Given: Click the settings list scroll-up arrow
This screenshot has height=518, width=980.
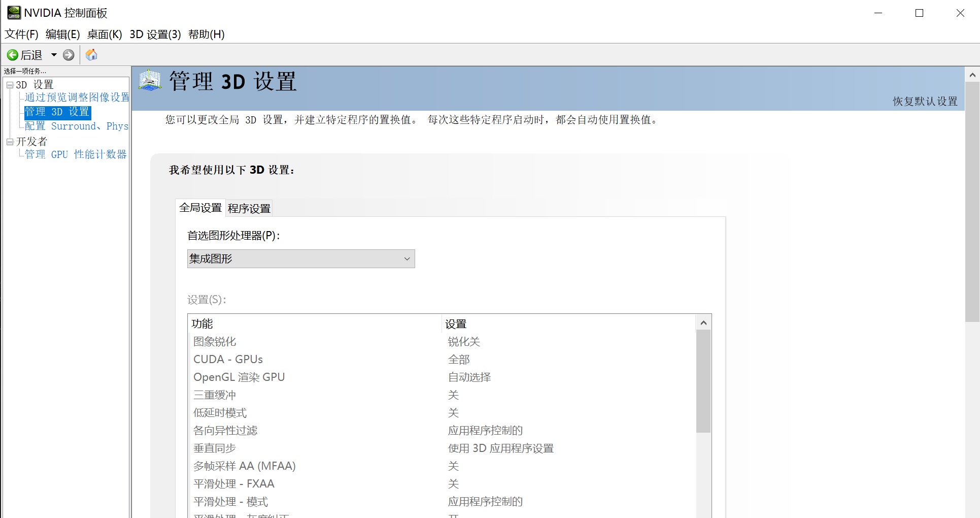Looking at the screenshot, I should [x=703, y=322].
